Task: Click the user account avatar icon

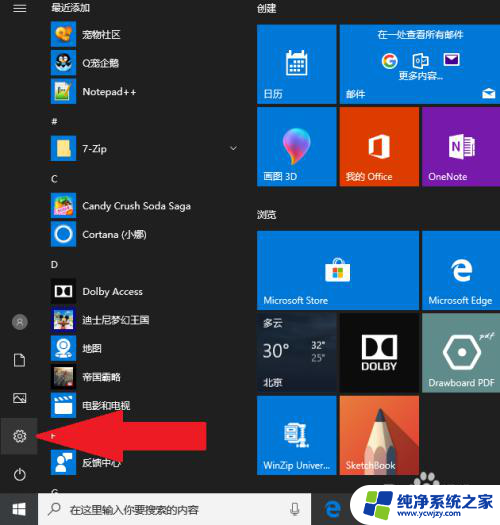Action: (x=20, y=322)
